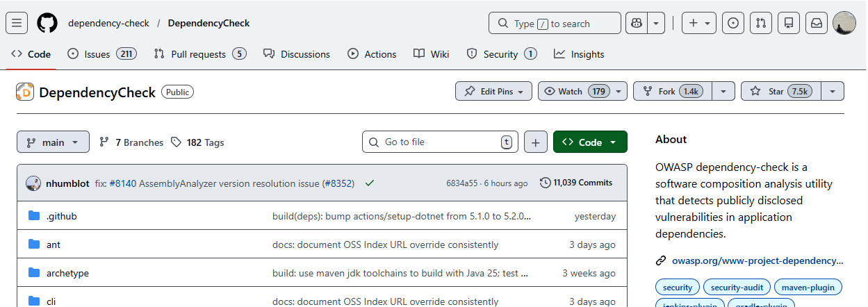Open the Fork options dropdown arrow

click(723, 91)
